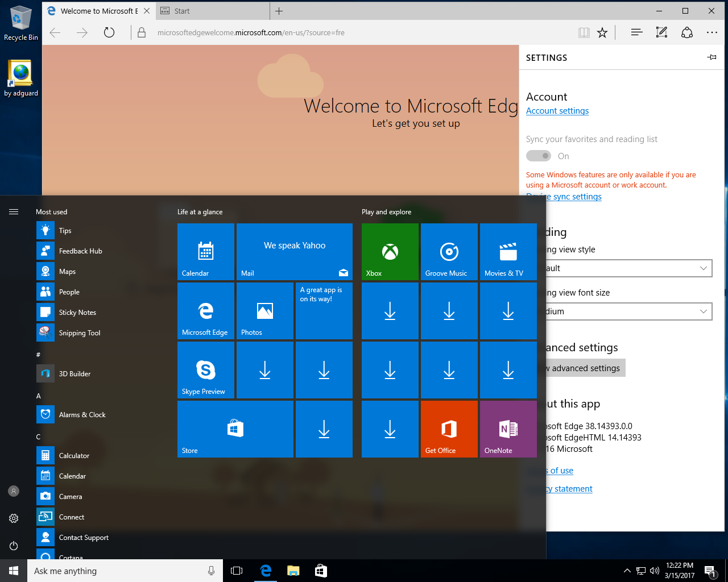Open Task View on the taskbar
This screenshot has height=582, width=728.
pyautogui.click(x=237, y=571)
